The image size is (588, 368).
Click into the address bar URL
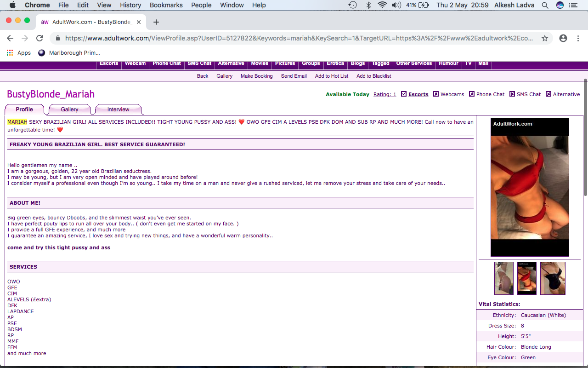click(x=299, y=38)
